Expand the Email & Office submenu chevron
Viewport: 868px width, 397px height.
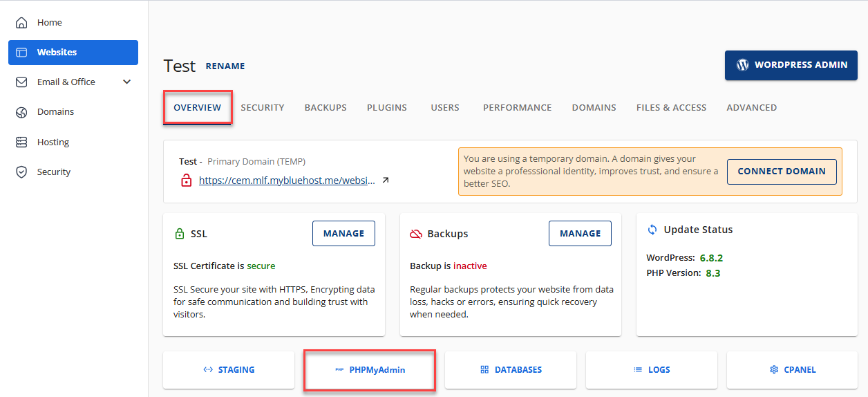tap(126, 82)
